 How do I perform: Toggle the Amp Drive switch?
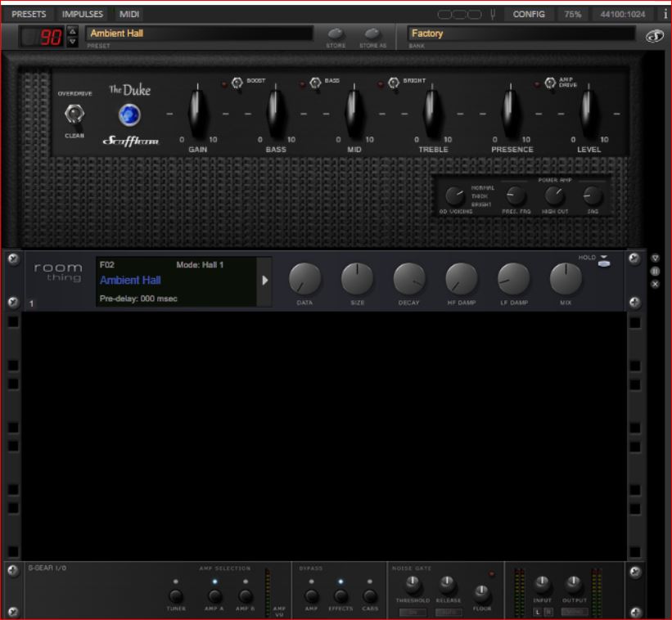(x=550, y=83)
